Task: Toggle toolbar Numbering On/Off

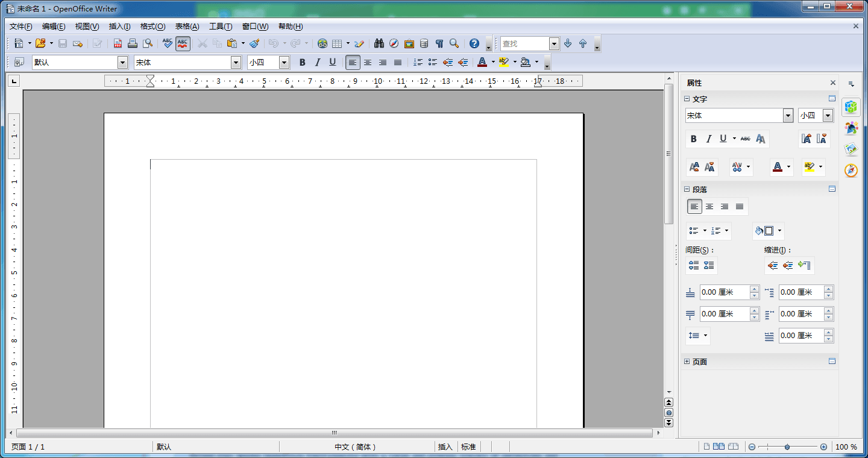Action: tap(418, 62)
